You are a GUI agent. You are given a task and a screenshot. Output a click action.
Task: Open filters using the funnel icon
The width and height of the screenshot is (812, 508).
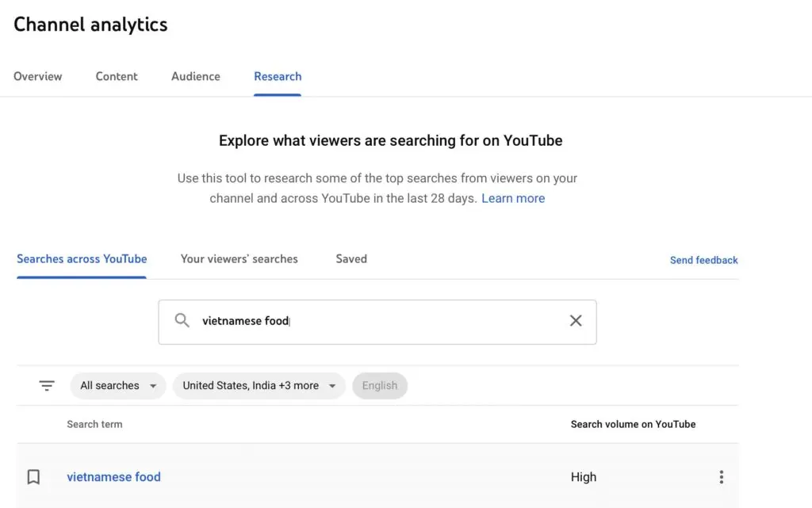click(47, 385)
